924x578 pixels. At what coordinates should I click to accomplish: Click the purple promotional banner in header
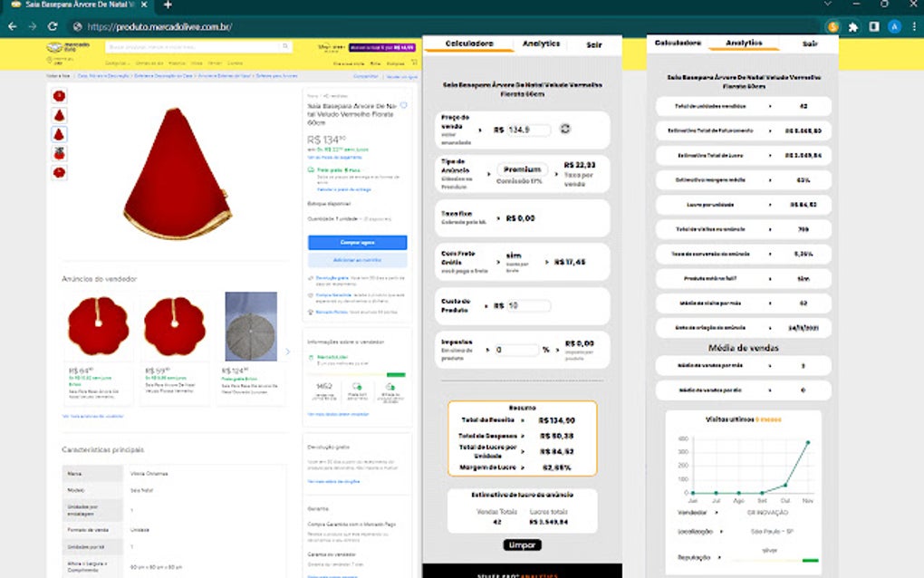pos(382,47)
